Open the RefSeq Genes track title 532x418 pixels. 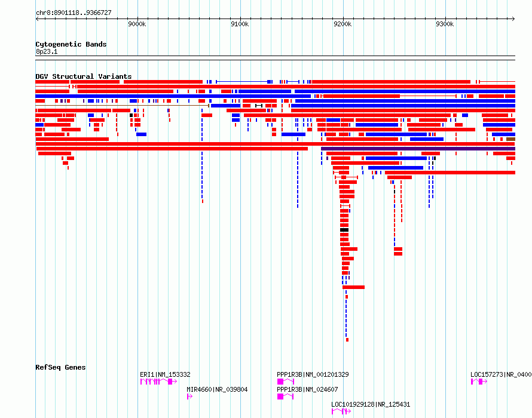pos(60,367)
